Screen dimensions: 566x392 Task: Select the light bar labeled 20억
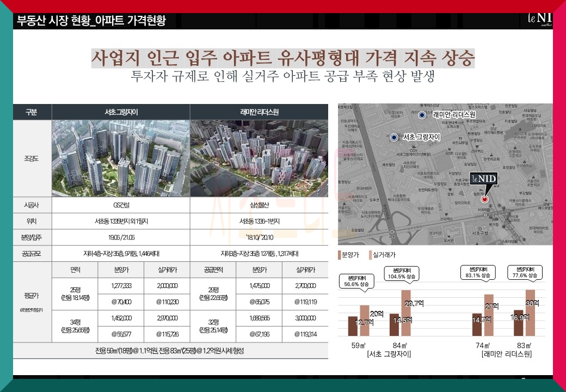click(x=365, y=321)
